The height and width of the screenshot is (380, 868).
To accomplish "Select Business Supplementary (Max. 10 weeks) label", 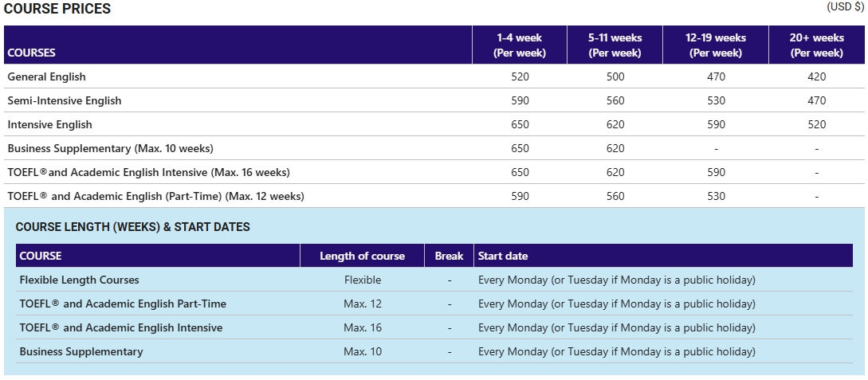I will pyautogui.click(x=111, y=149).
